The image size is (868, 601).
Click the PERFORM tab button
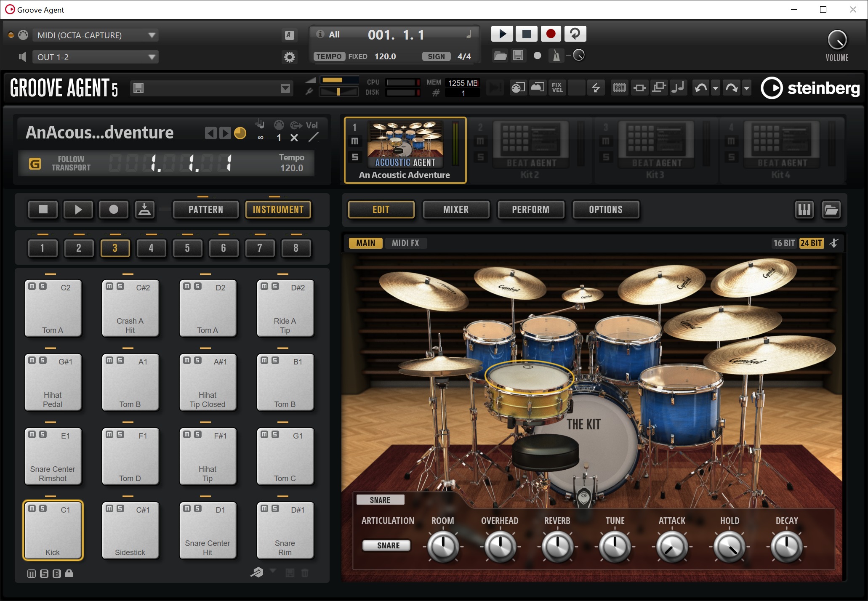tap(531, 210)
